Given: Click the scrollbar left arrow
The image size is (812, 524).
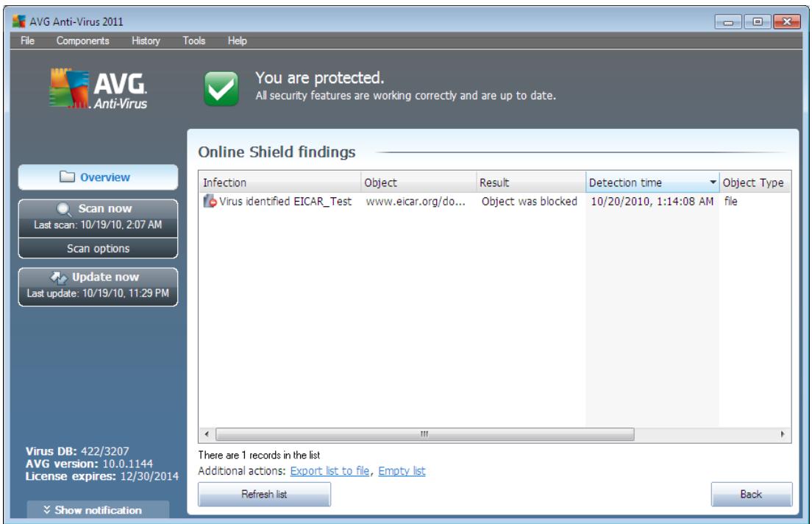Looking at the screenshot, I should (207, 433).
